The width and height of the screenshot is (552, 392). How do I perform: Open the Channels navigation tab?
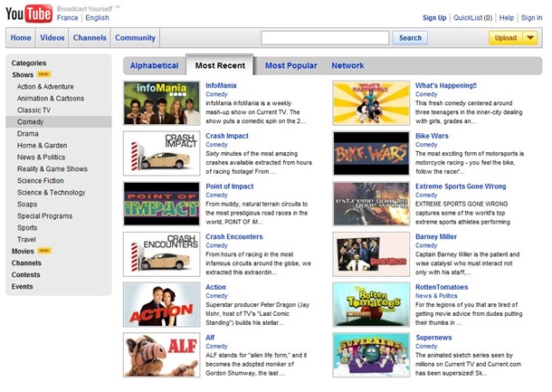click(90, 38)
